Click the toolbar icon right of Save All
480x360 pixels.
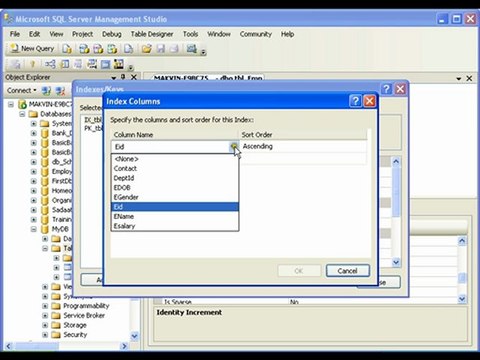pos(192,49)
